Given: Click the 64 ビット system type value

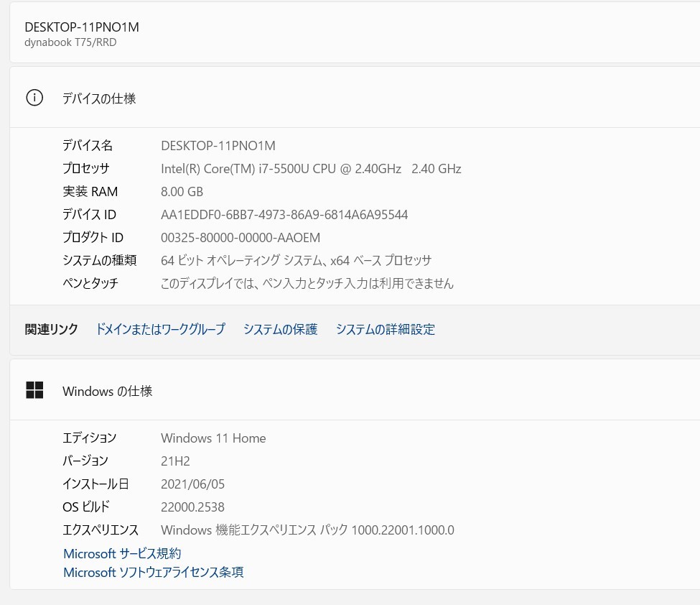Looking at the screenshot, I should pyautogui.click(x=296, y=260).
